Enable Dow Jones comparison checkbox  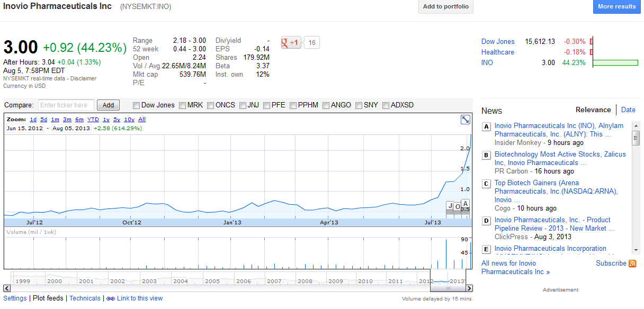pyautogui.click(x=137, y=105)
